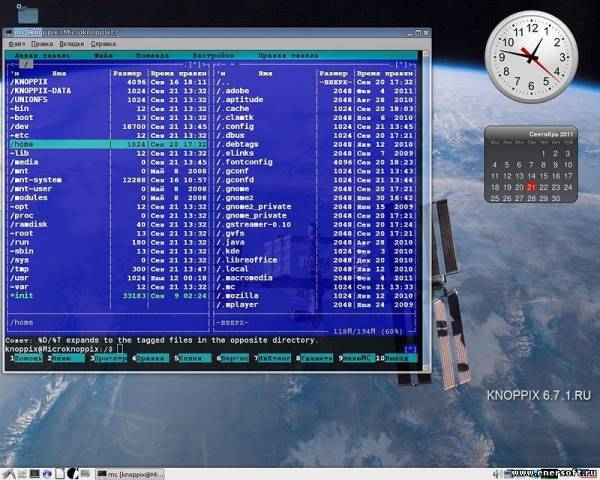
Task: Click F6 Перенос function key
Action: (x=235, y=358)
